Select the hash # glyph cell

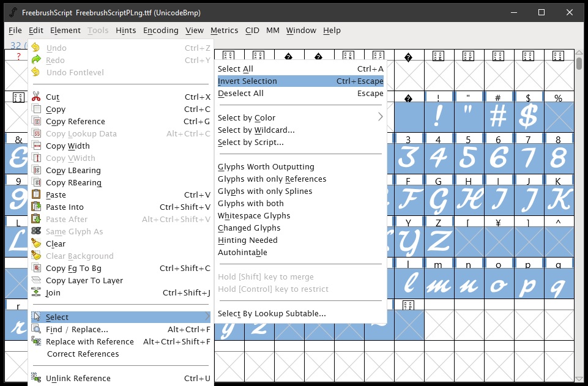(x=499, y=117)
